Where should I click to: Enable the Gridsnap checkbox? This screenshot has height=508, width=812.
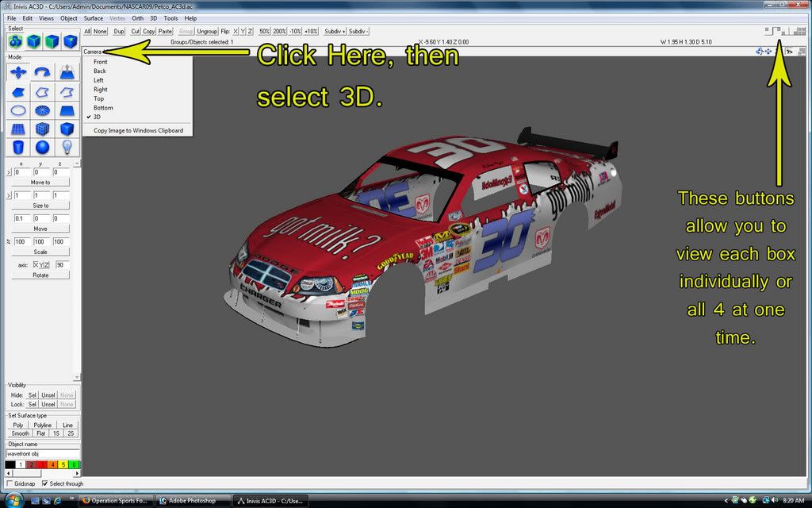click(10, 483)
